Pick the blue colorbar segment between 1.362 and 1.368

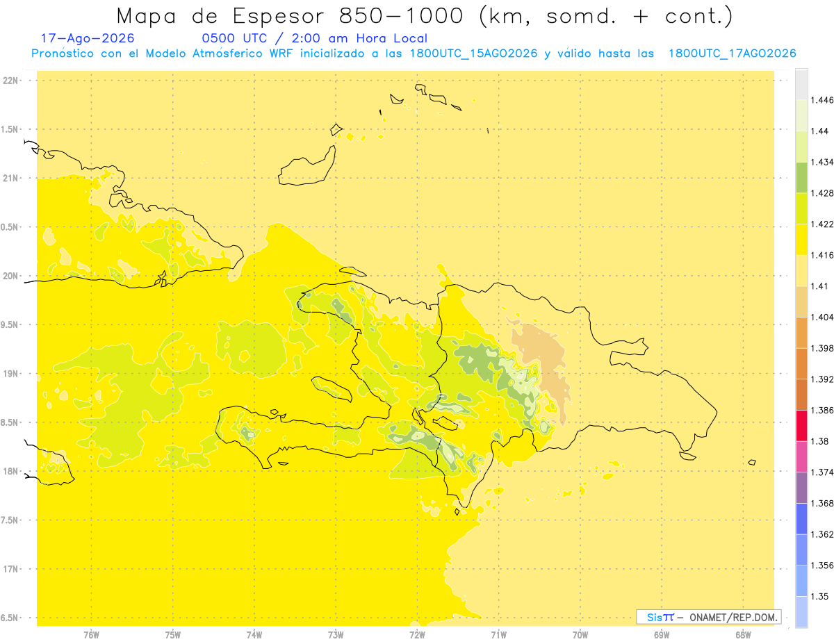[x=801, y=519]
